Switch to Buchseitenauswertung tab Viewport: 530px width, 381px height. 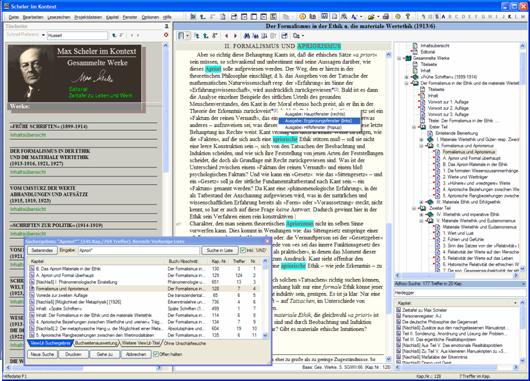click(96, 343)
